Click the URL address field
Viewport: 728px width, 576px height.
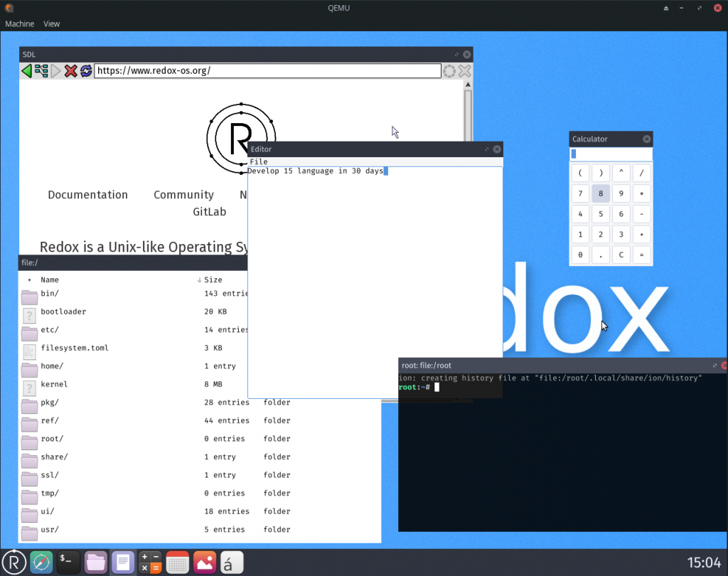267,70
